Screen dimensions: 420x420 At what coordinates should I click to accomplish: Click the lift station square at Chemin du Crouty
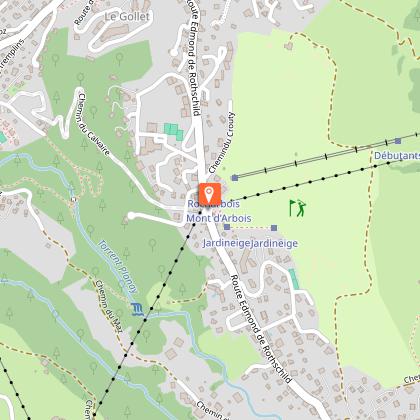235,178
